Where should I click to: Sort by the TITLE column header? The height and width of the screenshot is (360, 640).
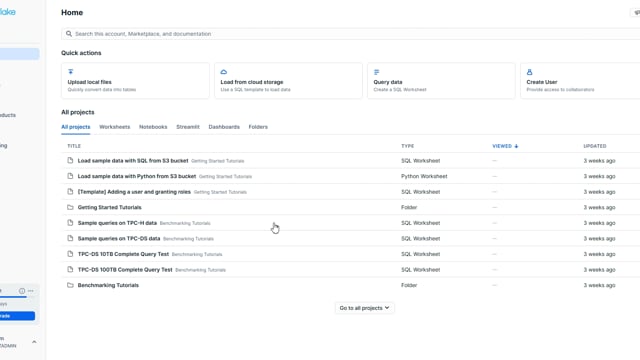coord(74,146)
